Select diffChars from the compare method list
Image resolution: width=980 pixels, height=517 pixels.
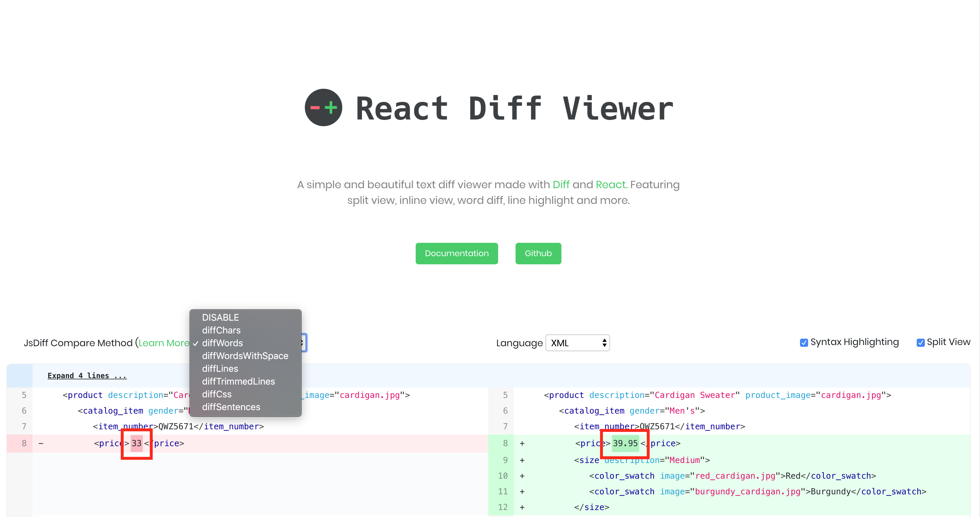(221, 330)
